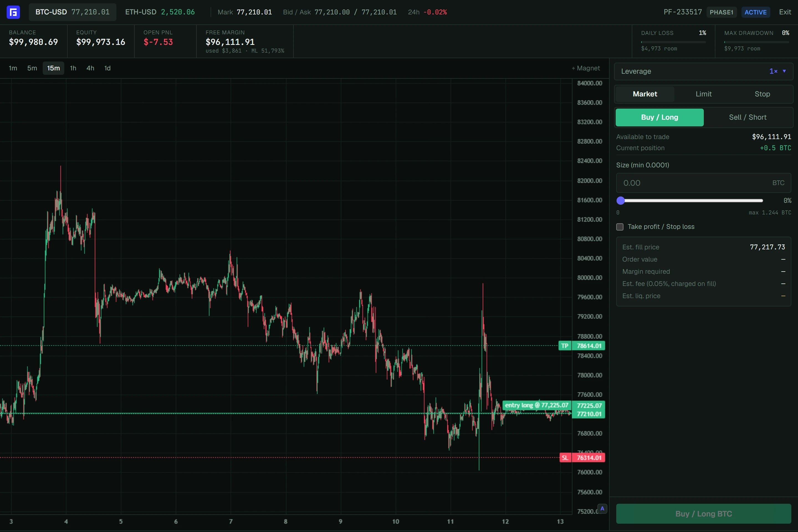Click the PHASE1 badge

tap(722, 12)
